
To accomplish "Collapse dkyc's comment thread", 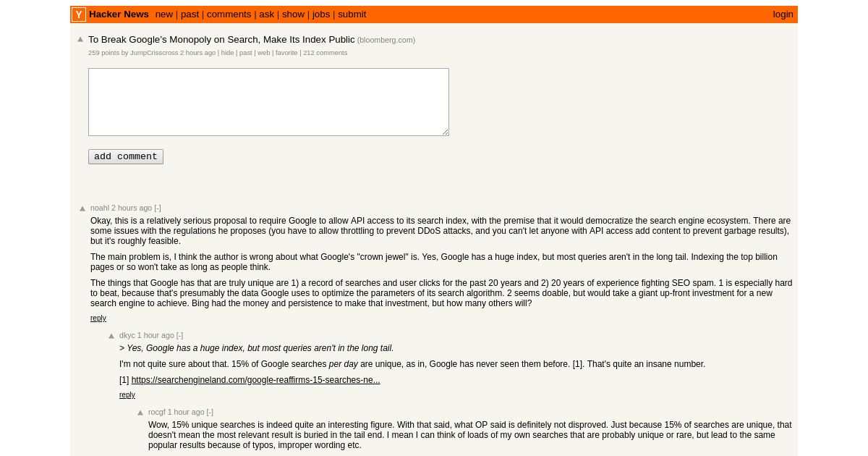I will tap(179, 335).
